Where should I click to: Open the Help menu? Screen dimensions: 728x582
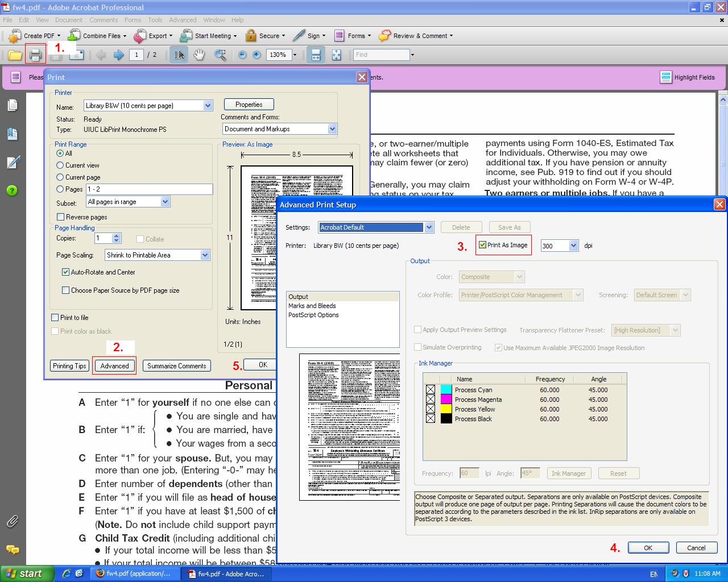click(238, 20)
